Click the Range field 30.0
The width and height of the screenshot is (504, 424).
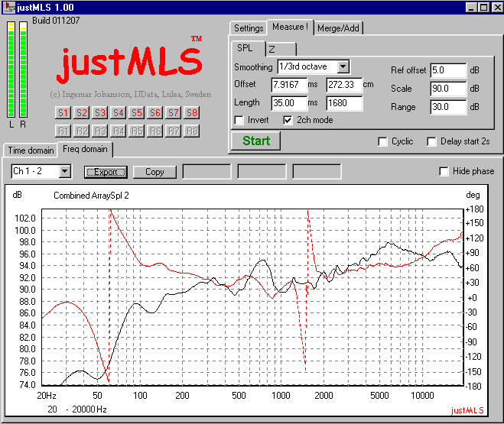(x=448, y=107)
